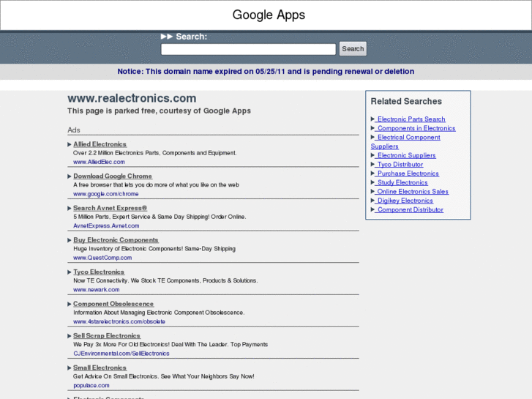Click arrow bullet beside Electrical Component
This screenshot has width=532, height=399.
pyautogui.click(x=372, y=137)
